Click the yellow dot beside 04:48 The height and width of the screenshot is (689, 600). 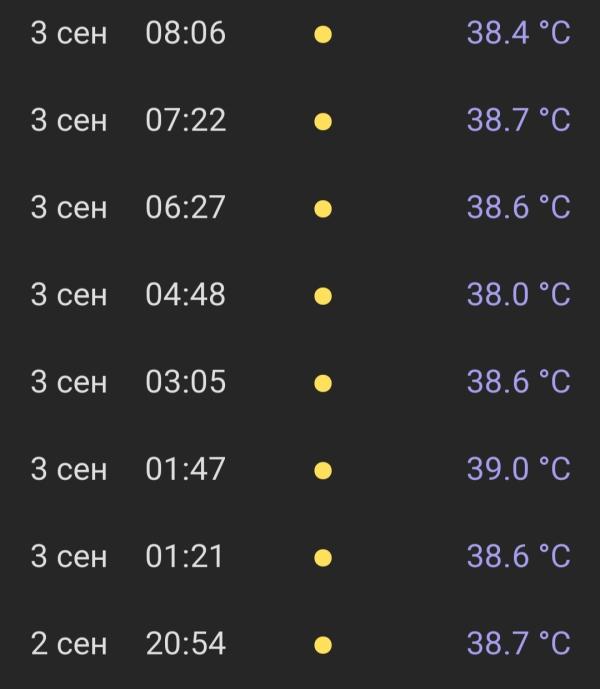tap(323, 296)
